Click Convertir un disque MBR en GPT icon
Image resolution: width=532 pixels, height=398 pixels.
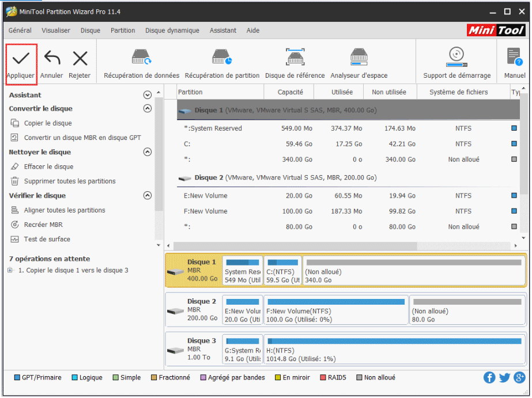pos(14,138)
